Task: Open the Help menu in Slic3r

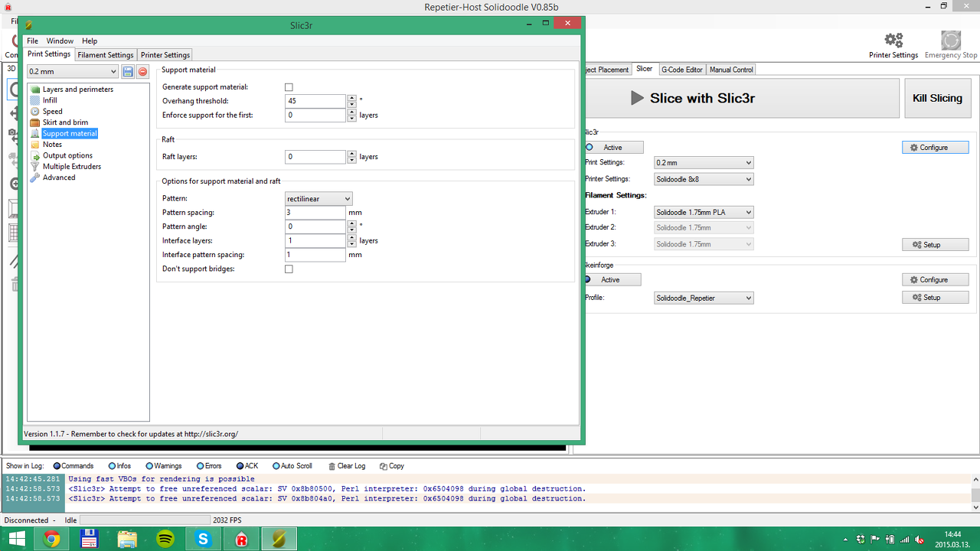Action: click(90, 41)
